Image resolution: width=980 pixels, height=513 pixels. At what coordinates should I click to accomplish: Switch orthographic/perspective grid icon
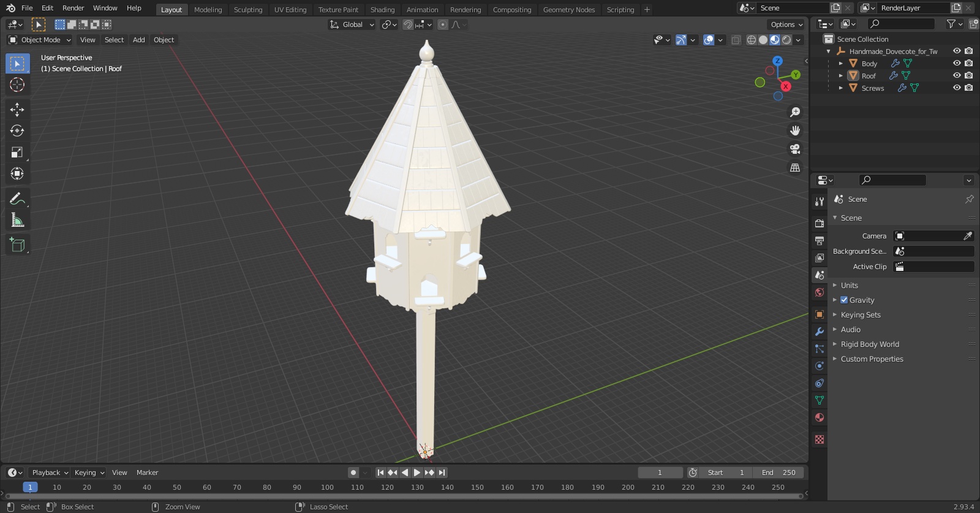point(795,167)
